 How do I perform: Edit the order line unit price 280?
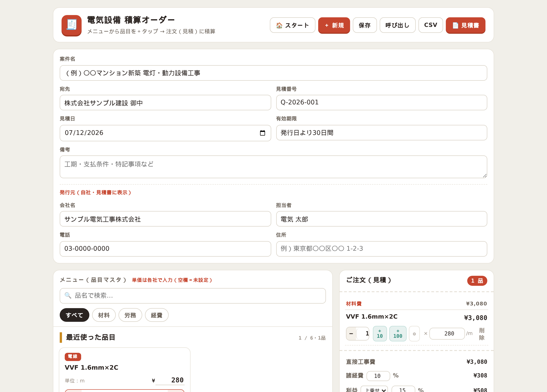[447, 333]
